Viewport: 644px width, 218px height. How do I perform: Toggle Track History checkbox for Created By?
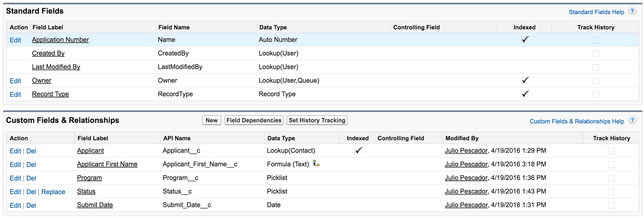[x=596, y=54]
